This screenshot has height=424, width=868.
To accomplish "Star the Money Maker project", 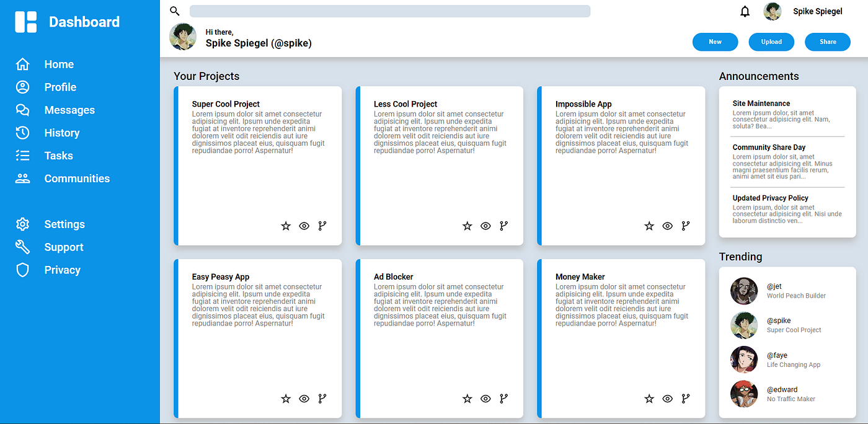I will [649, 399].
